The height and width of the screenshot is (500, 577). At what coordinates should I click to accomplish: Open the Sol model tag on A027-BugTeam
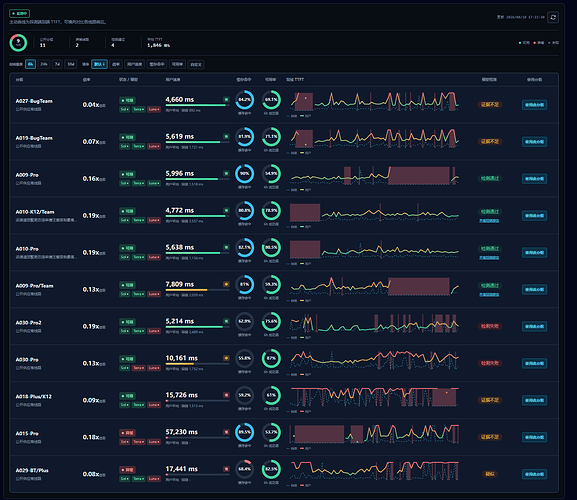point(124,109)
